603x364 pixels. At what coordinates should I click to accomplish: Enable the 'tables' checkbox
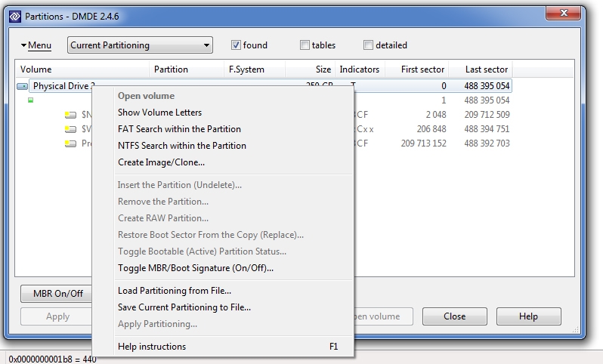coord(305,45)
